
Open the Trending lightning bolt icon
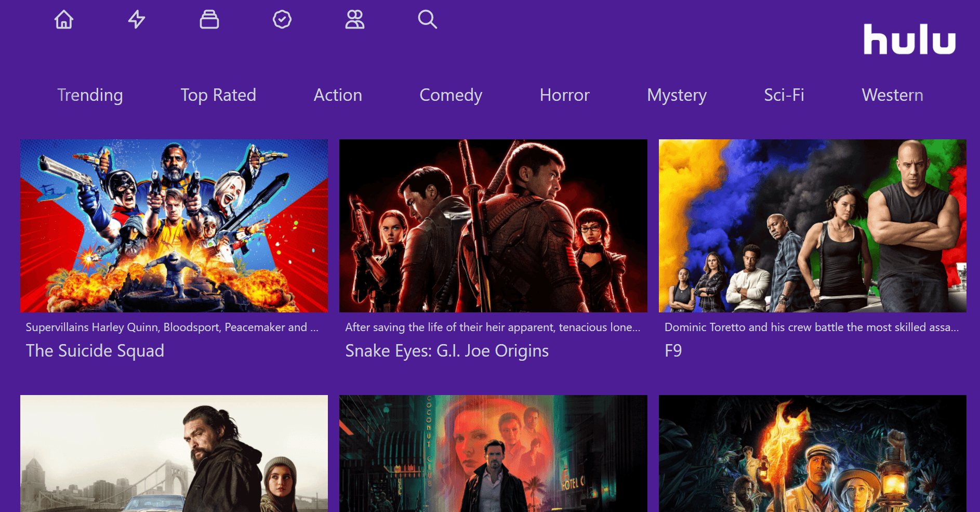click(x=137, y=20)
